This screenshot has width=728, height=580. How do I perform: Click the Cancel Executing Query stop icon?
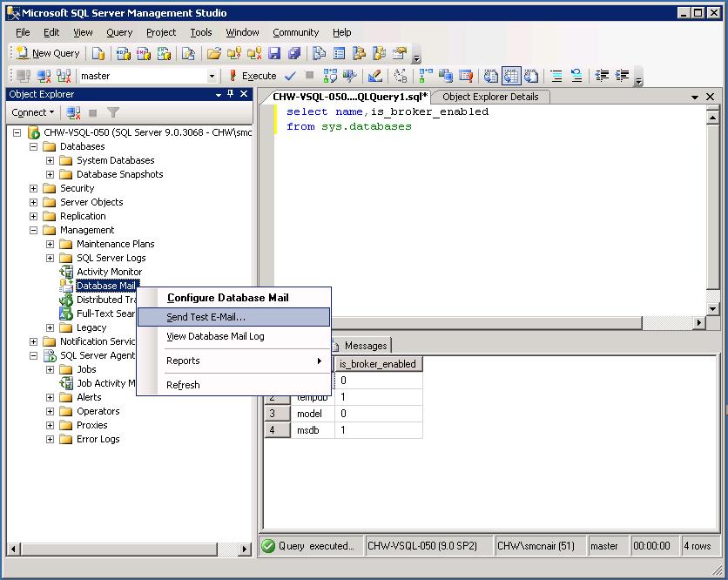[x=310, y=75]
